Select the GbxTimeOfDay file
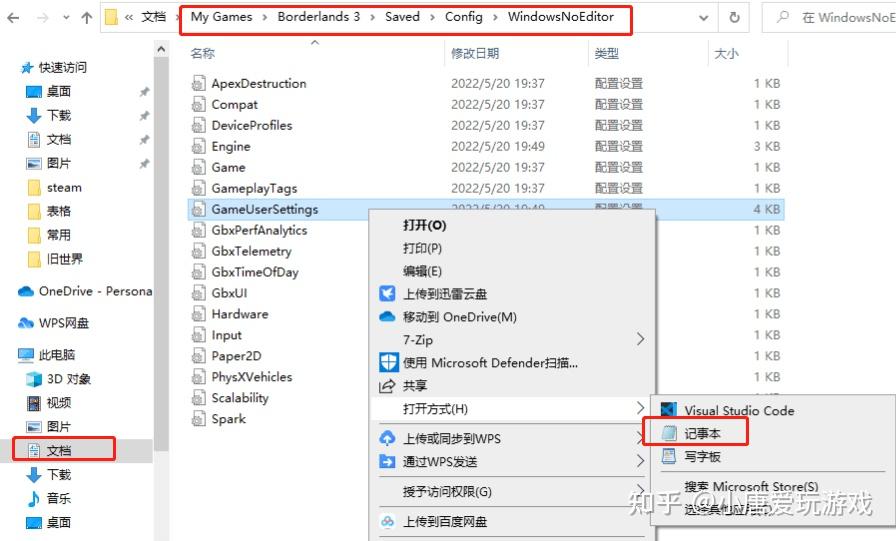Screen dimensions: 896x541 tap(255, 272)
